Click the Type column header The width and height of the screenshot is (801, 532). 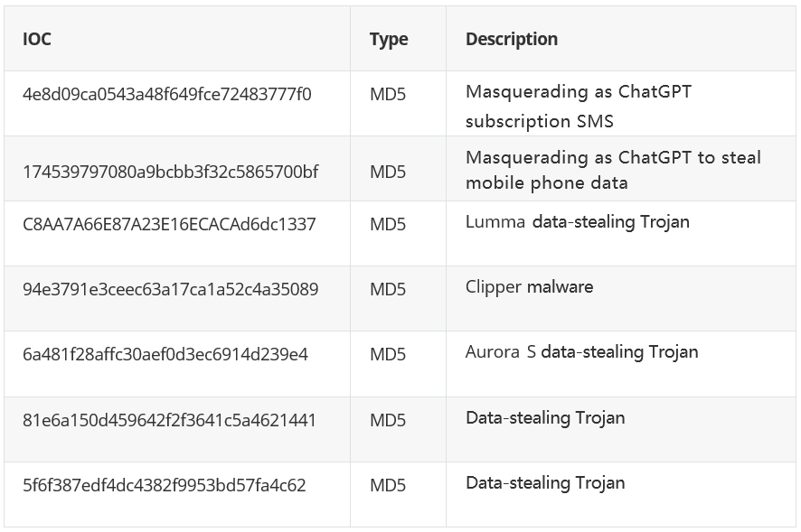point(389,40)
